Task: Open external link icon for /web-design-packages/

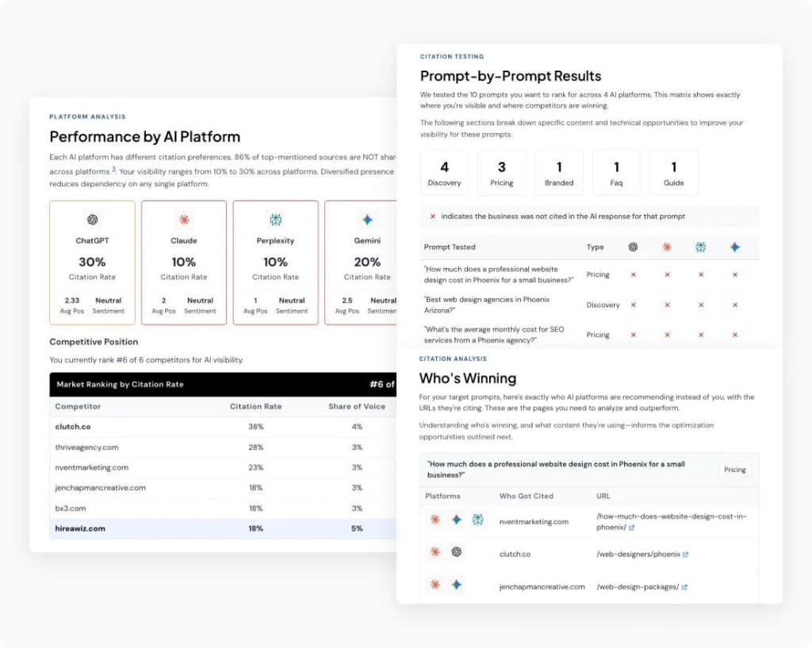Action: [x=684, y=587]
